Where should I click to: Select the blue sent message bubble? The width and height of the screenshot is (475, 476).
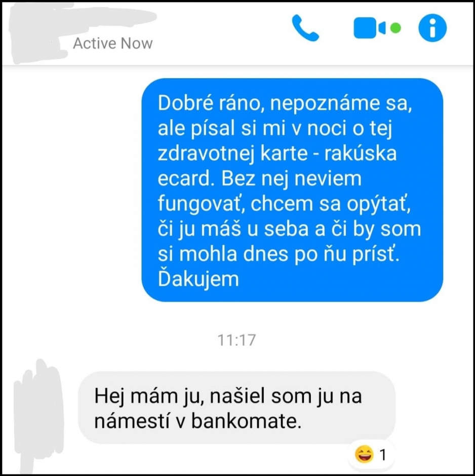click(x=292, y=190)
